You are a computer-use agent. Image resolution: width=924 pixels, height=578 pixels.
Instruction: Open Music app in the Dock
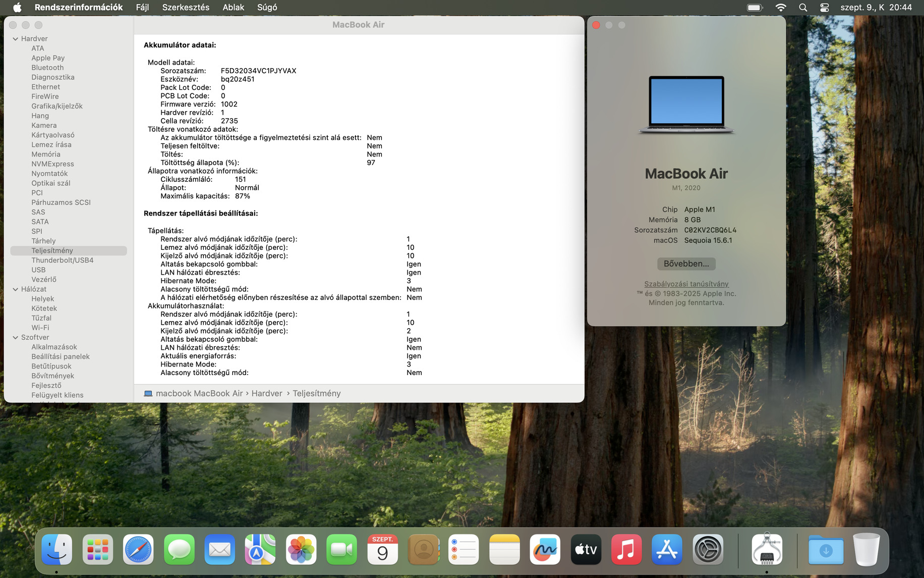point(626,549)
